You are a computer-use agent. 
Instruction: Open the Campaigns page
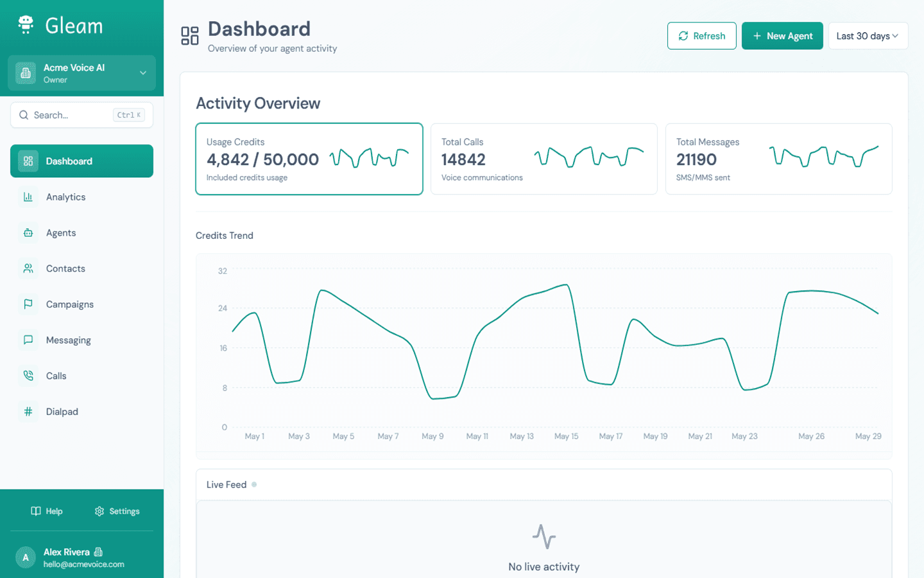click(x=81, y=304)
